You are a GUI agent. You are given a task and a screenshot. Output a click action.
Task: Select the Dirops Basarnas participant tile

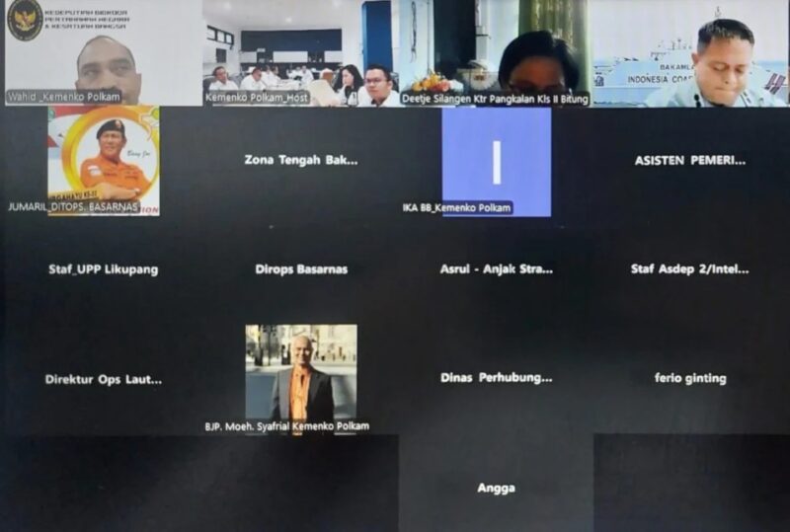click(301, 269)
